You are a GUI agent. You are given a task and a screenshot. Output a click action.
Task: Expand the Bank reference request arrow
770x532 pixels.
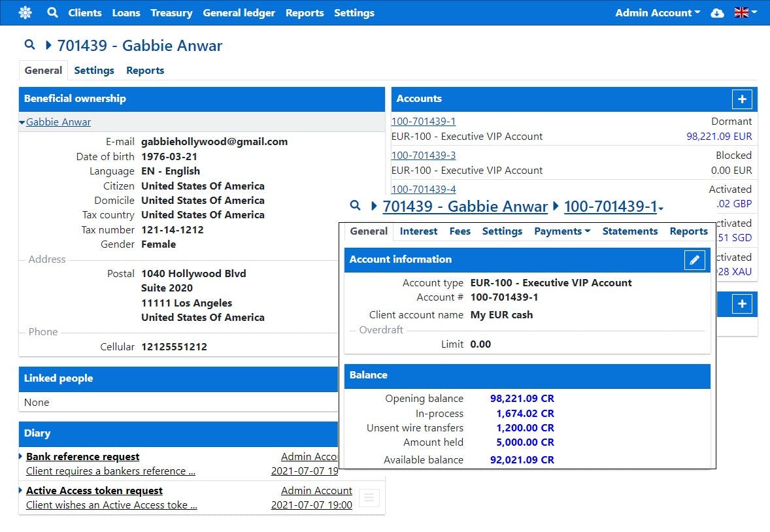click(21, 456)
